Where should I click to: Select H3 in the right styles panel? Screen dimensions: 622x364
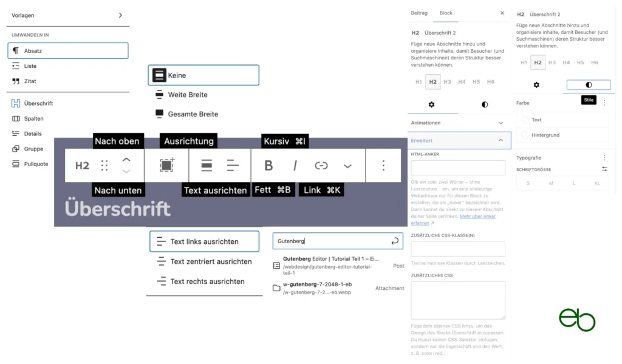pos(552,62)
